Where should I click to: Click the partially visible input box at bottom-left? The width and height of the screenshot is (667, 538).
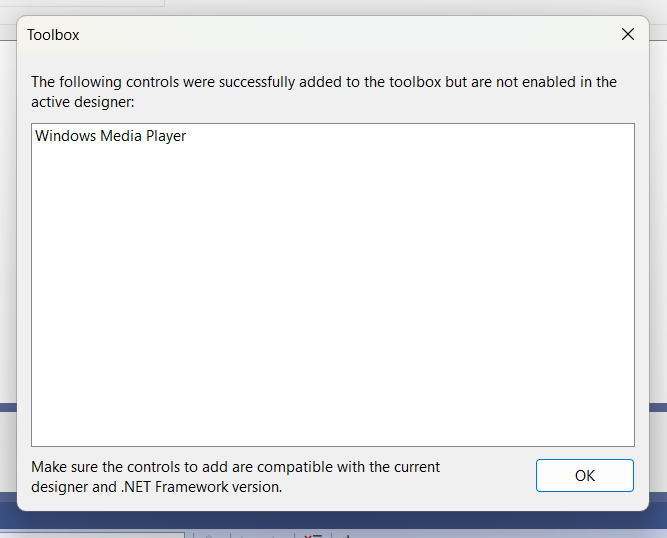coord(92,535)
